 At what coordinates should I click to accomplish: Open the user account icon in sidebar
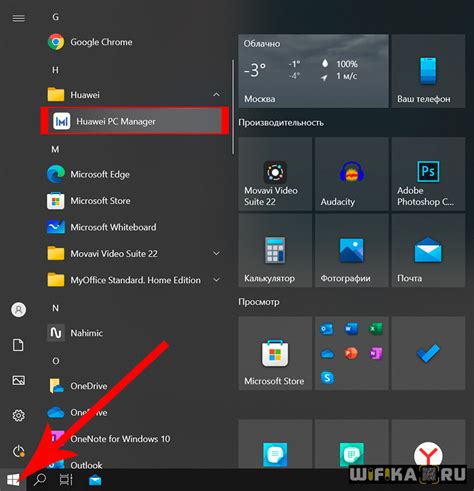pyautogui.click(x=19, y=310)
